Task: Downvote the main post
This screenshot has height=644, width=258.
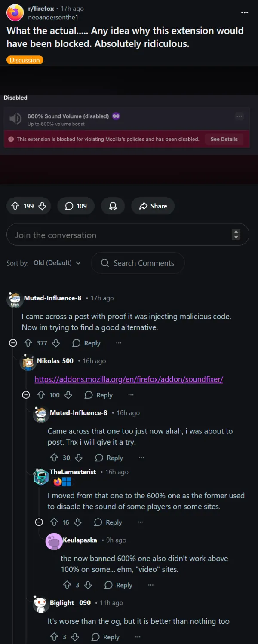Action: [x=42, y=206]
